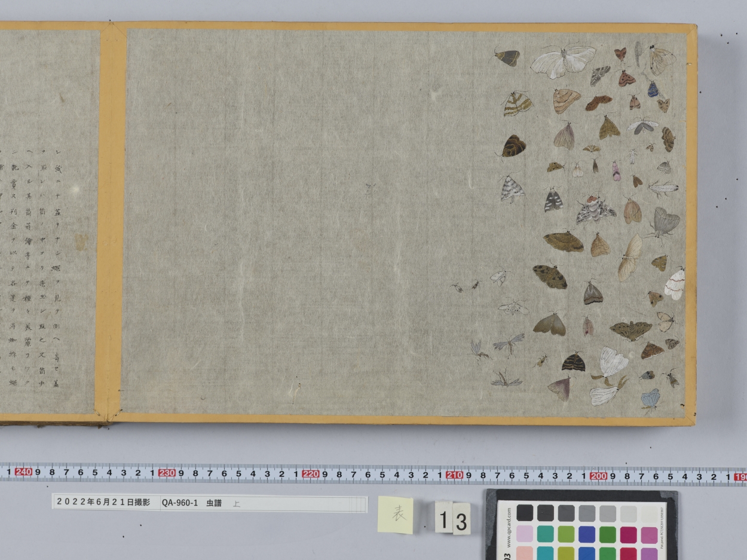Screen dimensions: 747x560
Task: Click the lone insect in the page center
Action: pyautogui.click(x=371, y=189)
